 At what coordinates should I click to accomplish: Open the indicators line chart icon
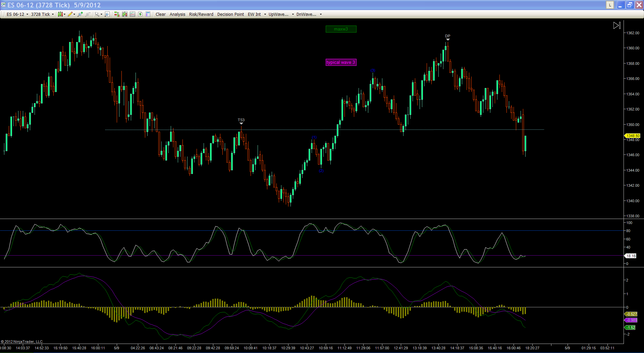coord(132,14)
